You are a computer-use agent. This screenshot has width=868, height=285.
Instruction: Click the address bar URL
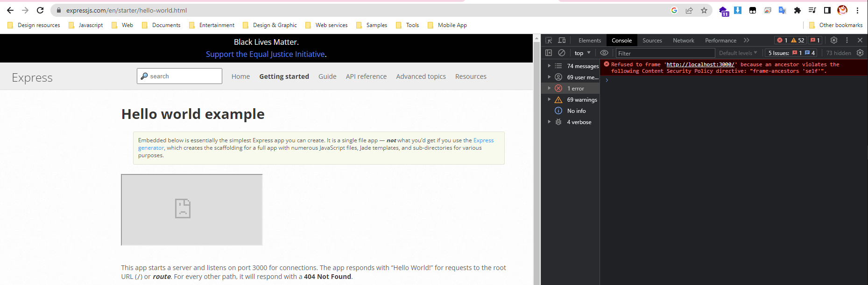tap(127, 10)
